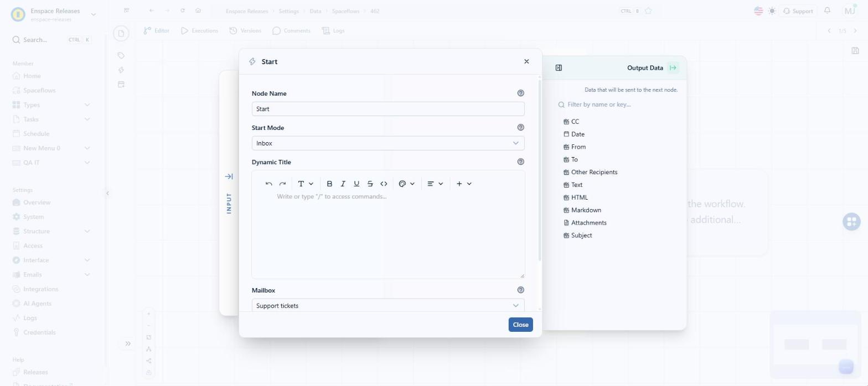Screen dimensions: 868x386
Task: Apply strikethrough formatting in title editor
Action: [x=370, y=184]
